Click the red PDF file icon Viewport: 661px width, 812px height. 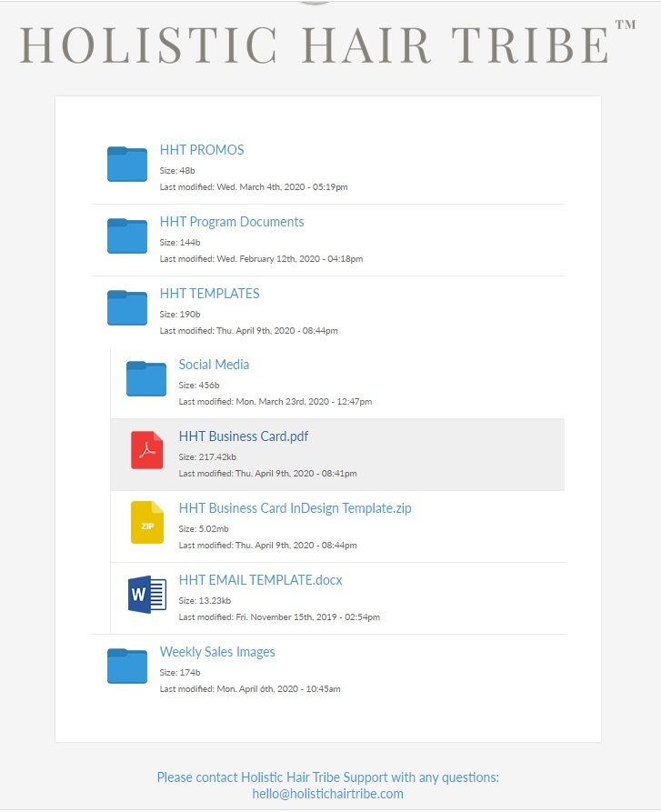point(146,451)
